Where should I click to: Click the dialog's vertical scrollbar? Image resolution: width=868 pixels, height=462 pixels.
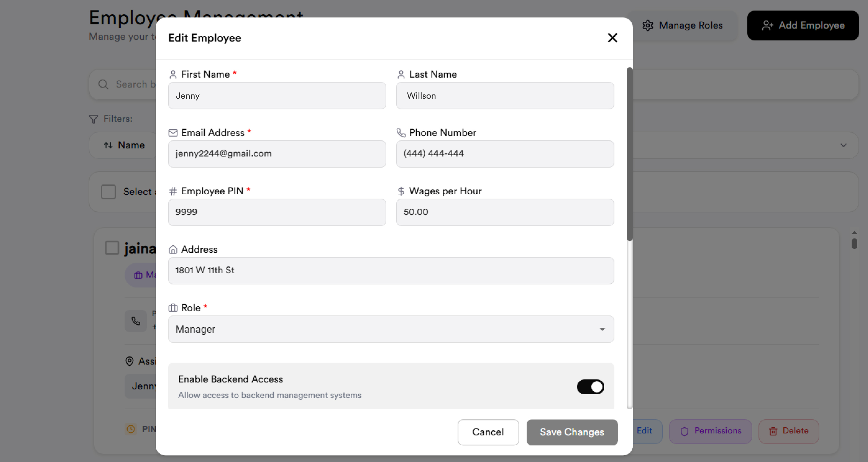629,154
